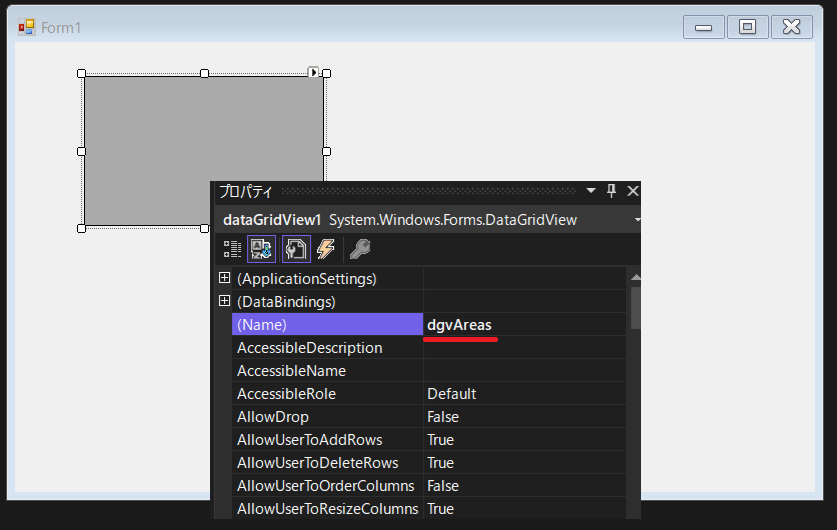
Task: Click the Form1 title bar icon
Action: 27,27
